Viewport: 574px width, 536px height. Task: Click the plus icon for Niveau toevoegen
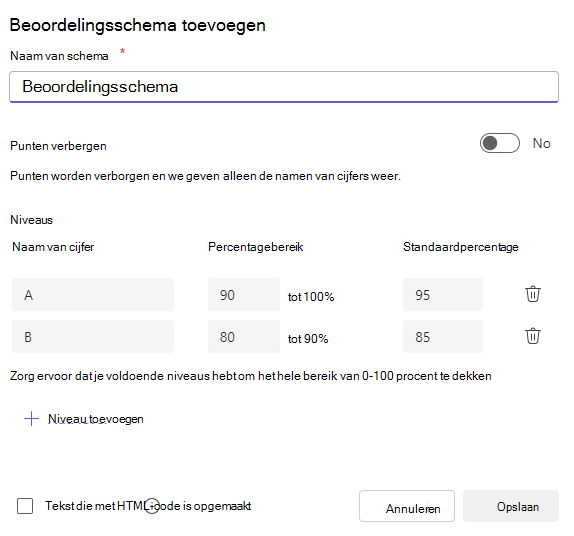pos(31,418)
